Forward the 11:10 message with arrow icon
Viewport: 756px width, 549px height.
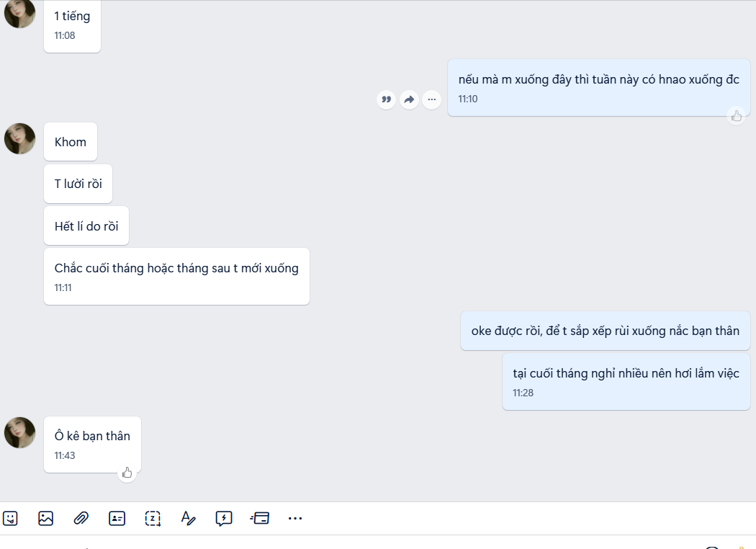coord(409,100)
